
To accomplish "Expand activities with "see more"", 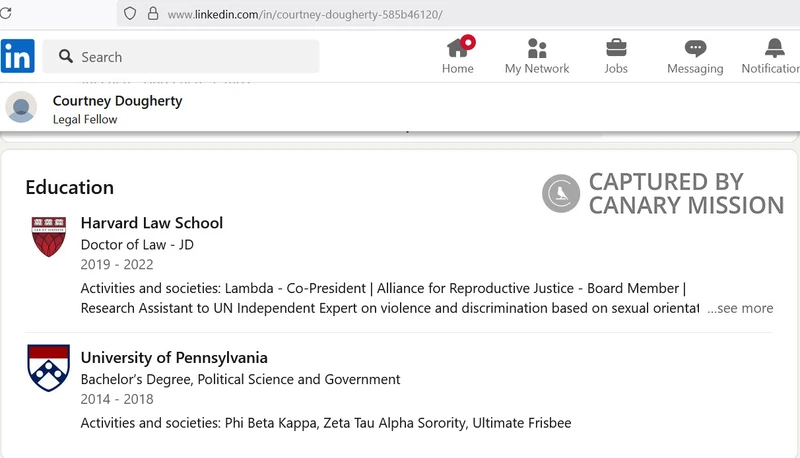I will (740, 308).
